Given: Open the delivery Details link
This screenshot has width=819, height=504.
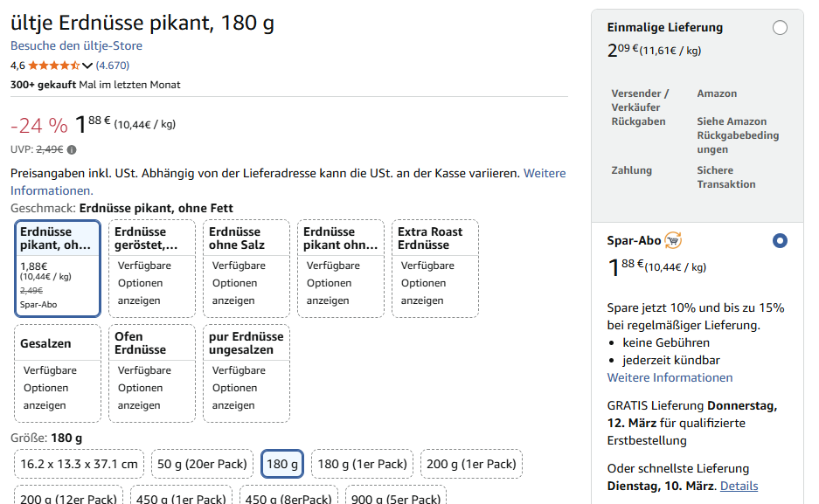Looking at the screenshot, I should click(x=739, y=486).
